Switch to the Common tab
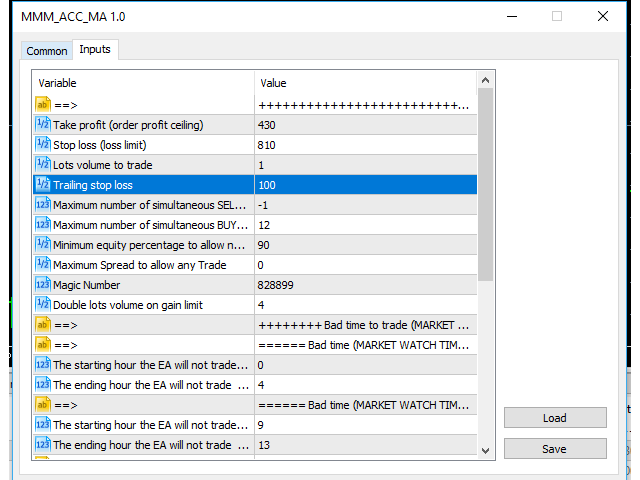 (x=47, y=51)
